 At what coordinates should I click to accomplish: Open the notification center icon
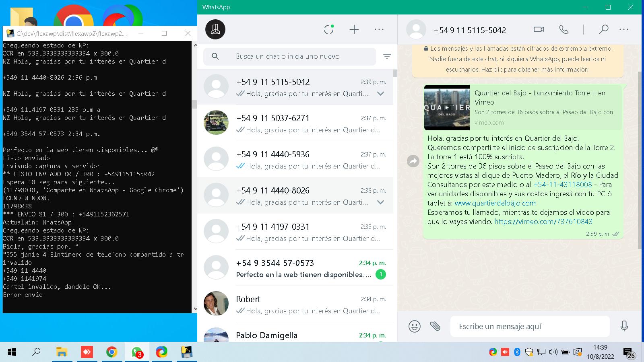(x=628, y=353)
